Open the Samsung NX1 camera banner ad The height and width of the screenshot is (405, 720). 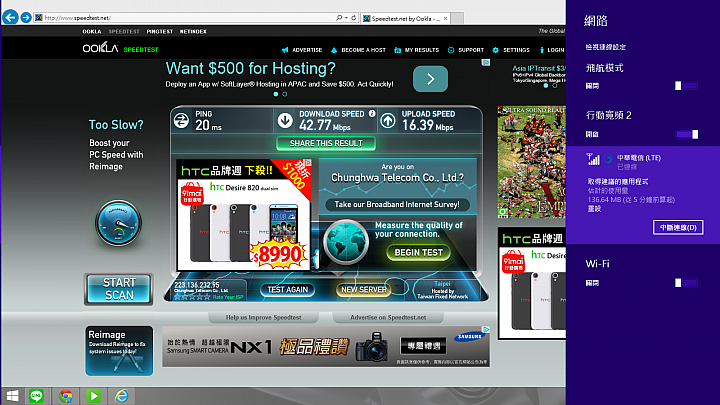point(326,347)
